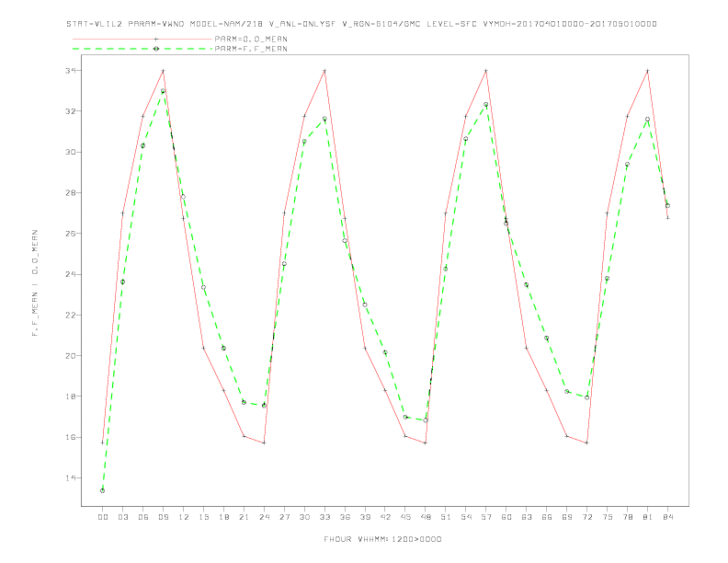
Task: Select the PARM=O.O_MEAN legend label
Action: (x=251, y=39)
